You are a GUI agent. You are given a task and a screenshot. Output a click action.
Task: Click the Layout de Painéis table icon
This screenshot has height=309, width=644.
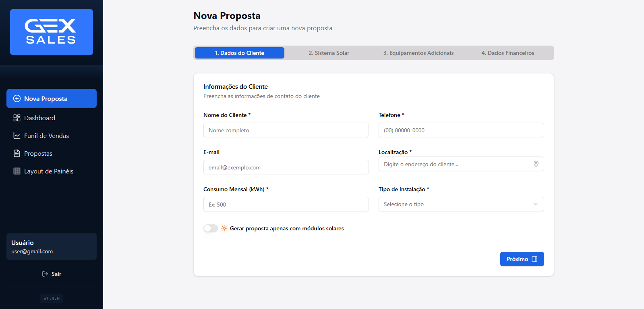[17, 171]
